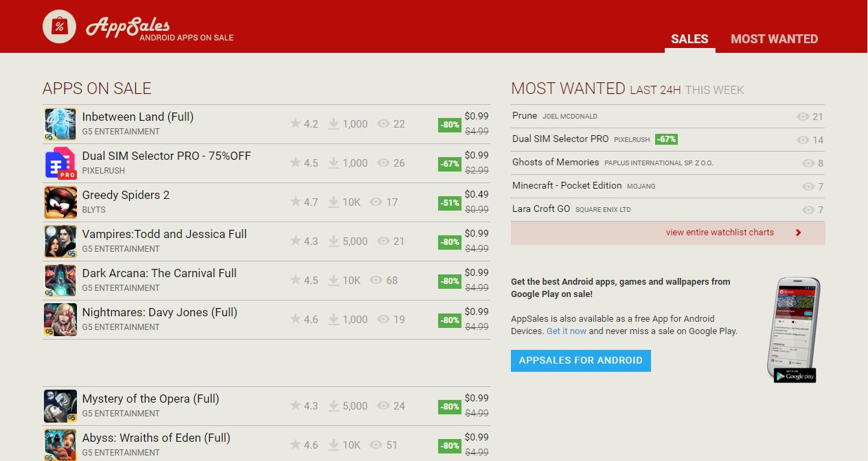
Task: Open view entire watchlist charts link
Action: (x=720, y=233)
